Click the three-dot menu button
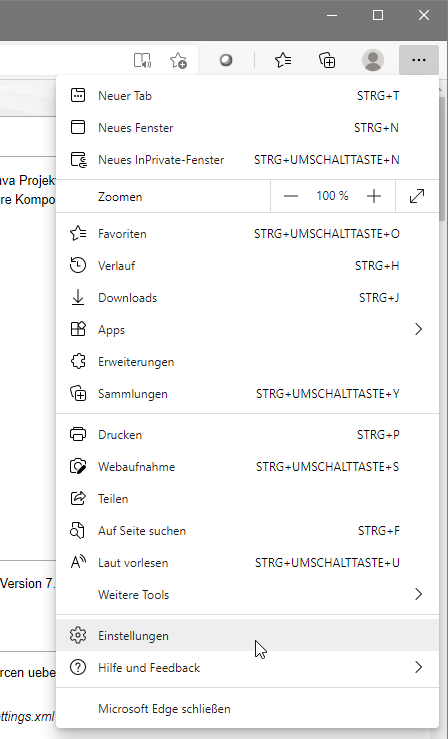Viewport: 448px width, 739px height. point(419,60)
